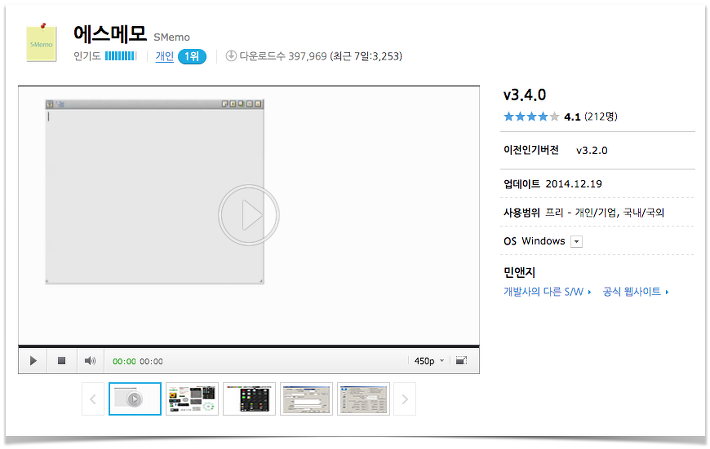The width and height of the screenshot is (710, 449).
Task: Select the second screenshot thumbnail
Action: [192, 399]
